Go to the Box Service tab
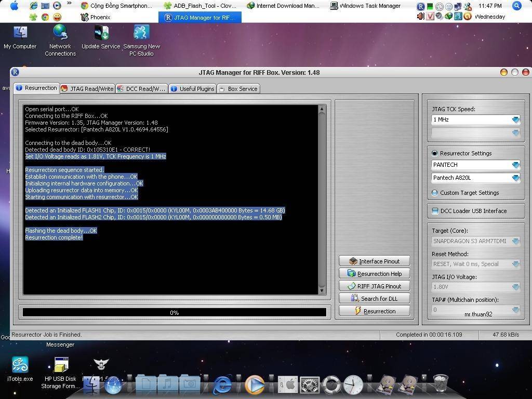532x399 pixels. pos(238,89)
